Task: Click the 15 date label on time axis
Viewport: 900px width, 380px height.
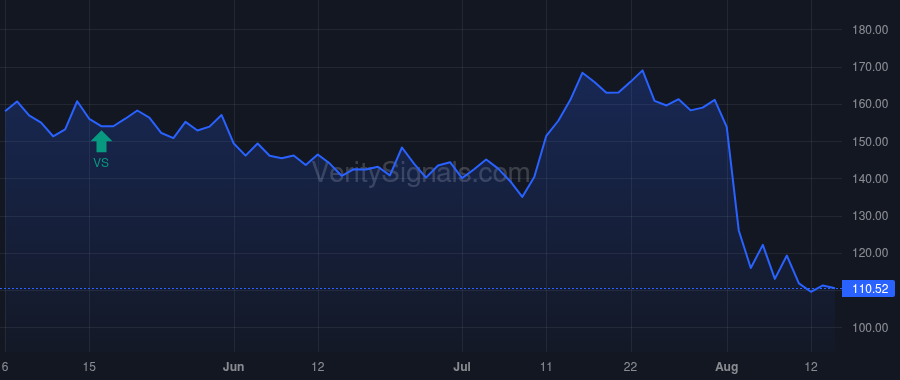Action: (89, 367)
